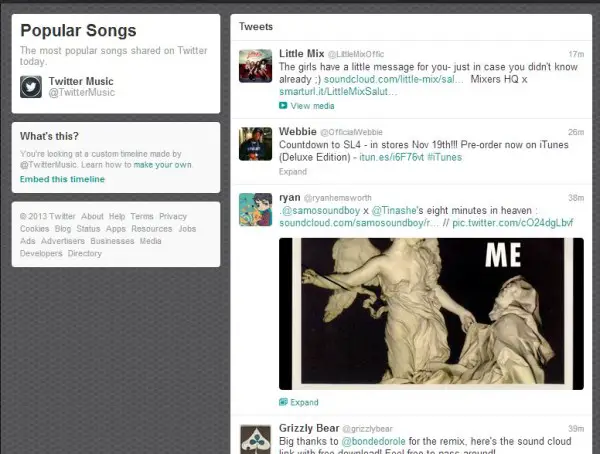Click the View media play icon
Screen dimensions: 600x454
283,106
